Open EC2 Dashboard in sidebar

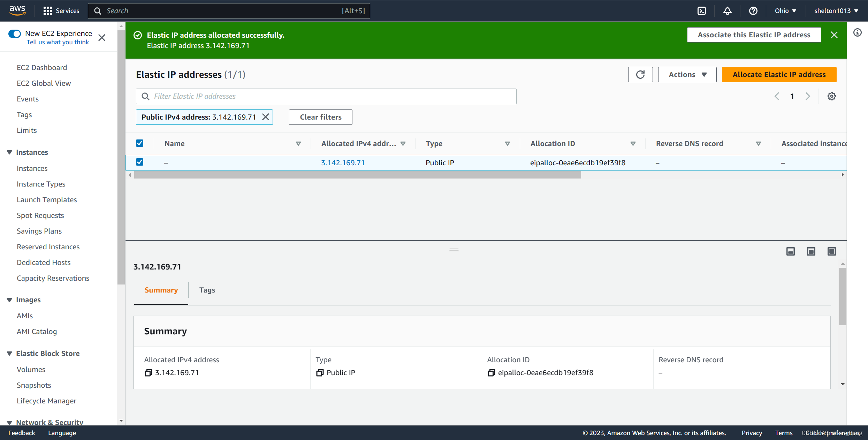click(x=42, y=68)
